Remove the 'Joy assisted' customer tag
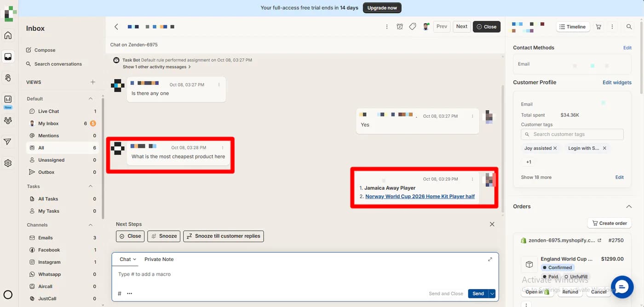 pos(555,148)
